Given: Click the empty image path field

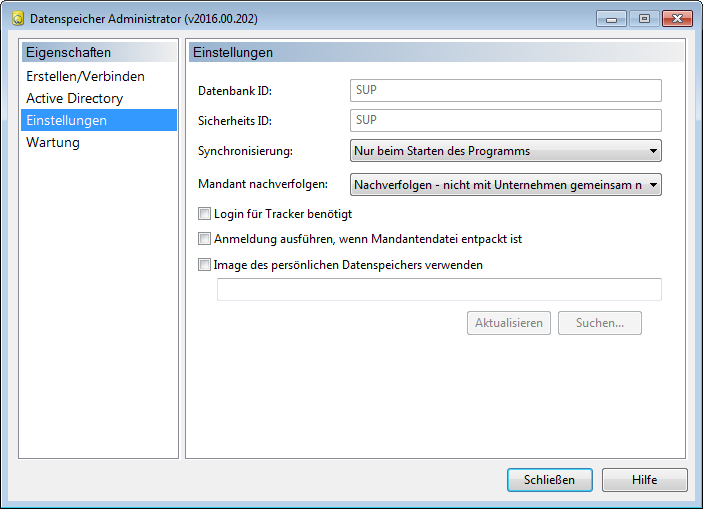Looking at the screenshot, I should [439, 289].
